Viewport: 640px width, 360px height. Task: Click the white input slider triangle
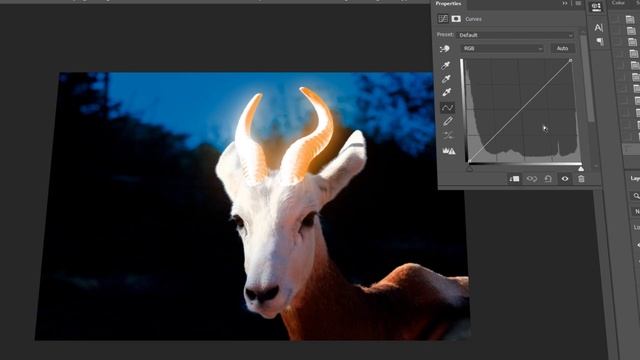coord(580,169)
